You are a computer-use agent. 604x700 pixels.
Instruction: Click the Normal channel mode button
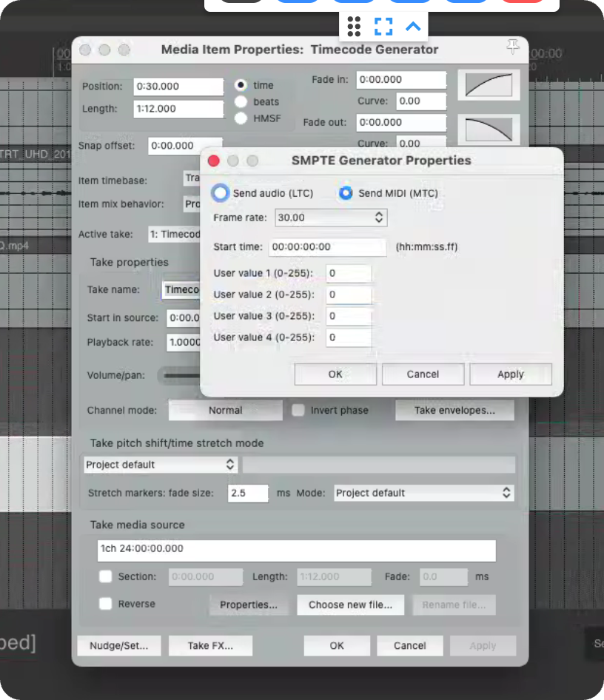pyautogui.click(x=226, y=410)
